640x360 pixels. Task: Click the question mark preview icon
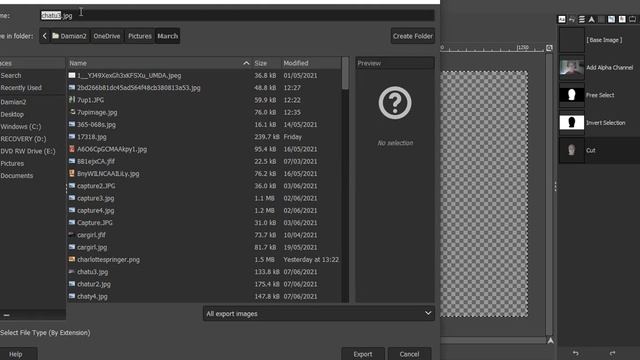click(395, 102)
